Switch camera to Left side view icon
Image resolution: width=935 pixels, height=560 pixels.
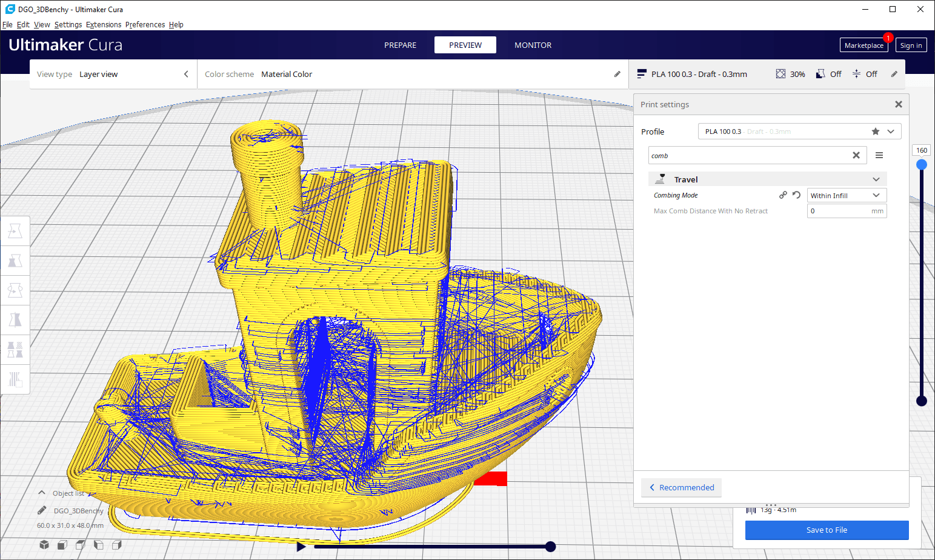98,545
